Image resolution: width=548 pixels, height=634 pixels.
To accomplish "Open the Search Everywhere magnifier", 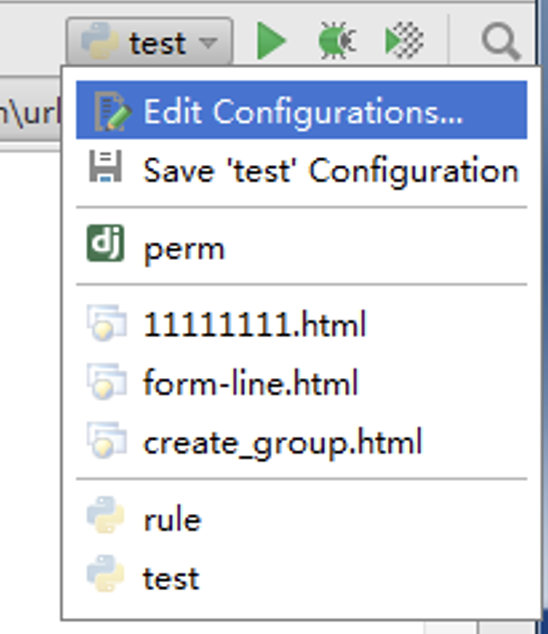I will pyautogui.click(x=501, y=42).
